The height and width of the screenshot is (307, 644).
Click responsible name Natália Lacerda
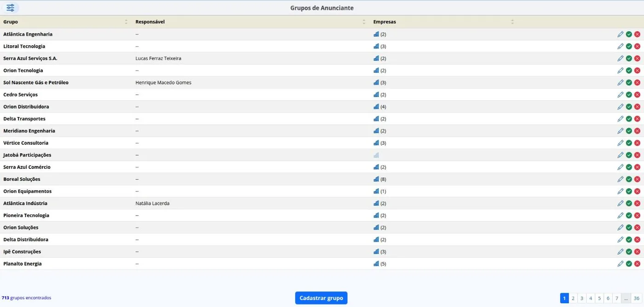[x=152, y=203]
